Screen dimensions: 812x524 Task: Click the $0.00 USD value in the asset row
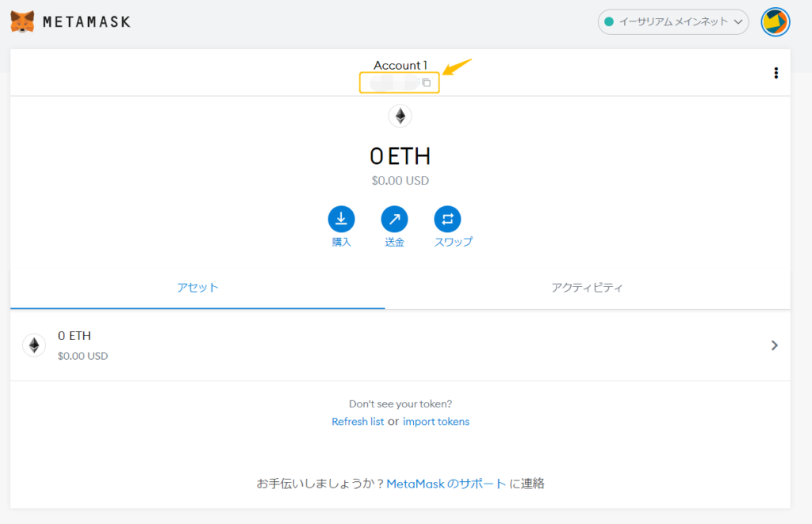pos(82,356)
